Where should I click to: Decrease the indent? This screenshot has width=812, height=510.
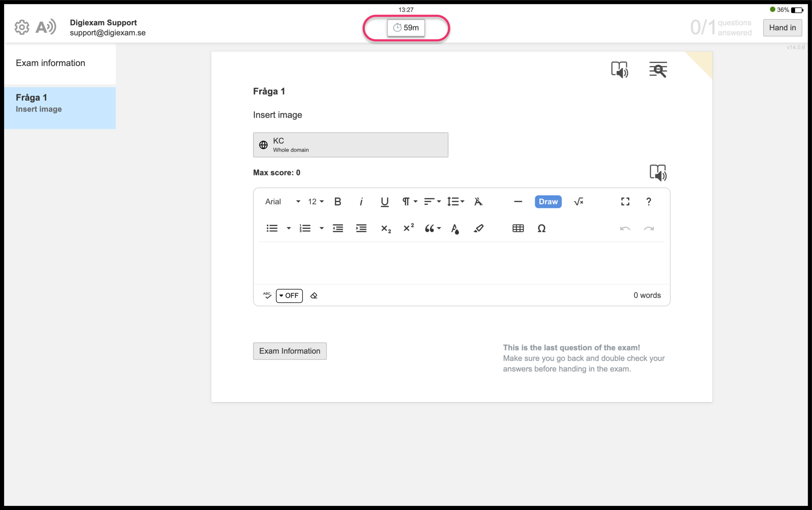338,228
